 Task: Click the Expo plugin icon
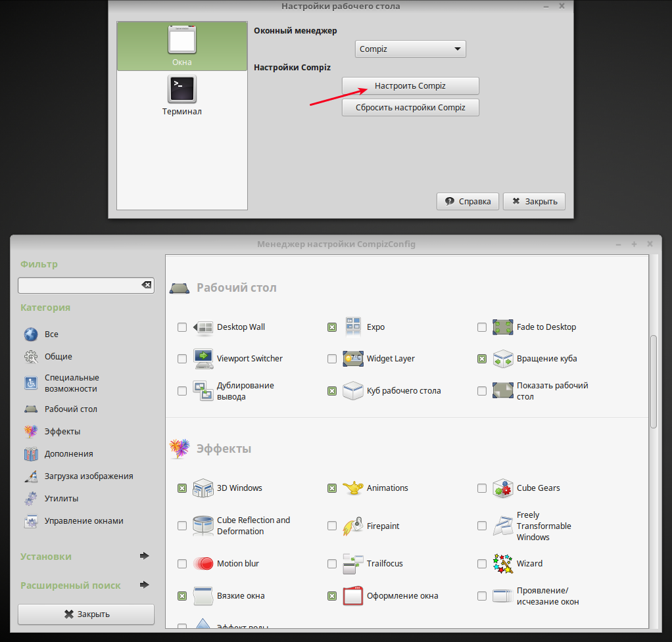coord(353,327)
